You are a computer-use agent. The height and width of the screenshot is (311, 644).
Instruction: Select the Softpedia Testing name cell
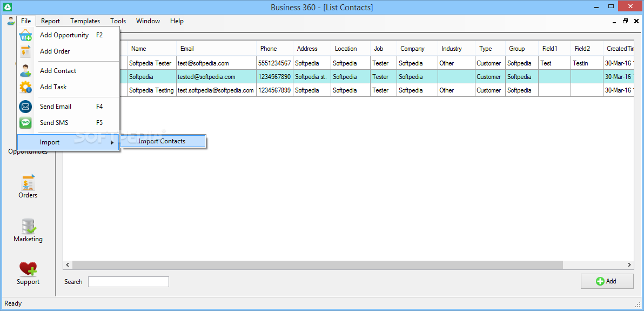[152, 90]
